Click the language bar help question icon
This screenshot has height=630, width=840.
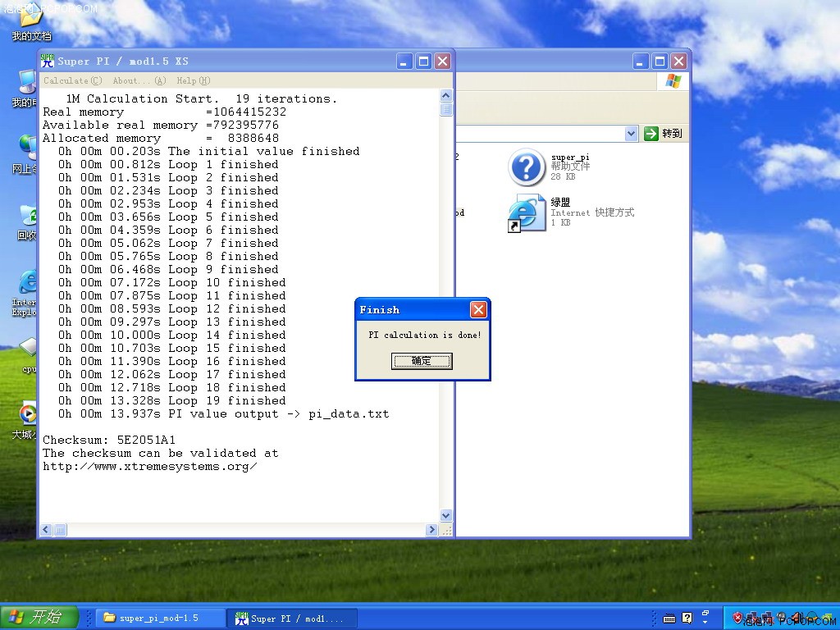pyautogui.click(x=687, y=619)
